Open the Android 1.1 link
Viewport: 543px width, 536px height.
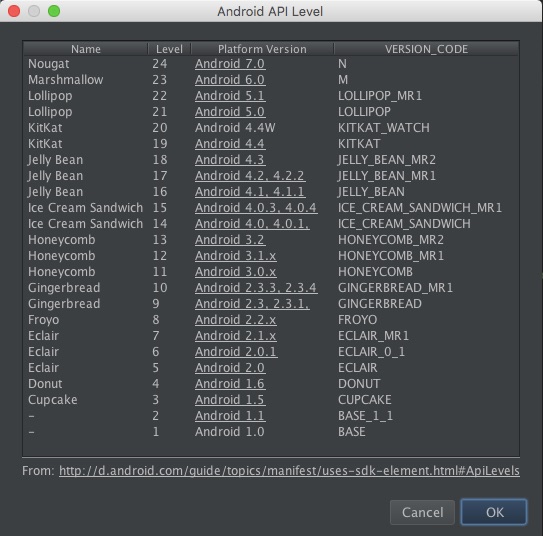(230, 416)
